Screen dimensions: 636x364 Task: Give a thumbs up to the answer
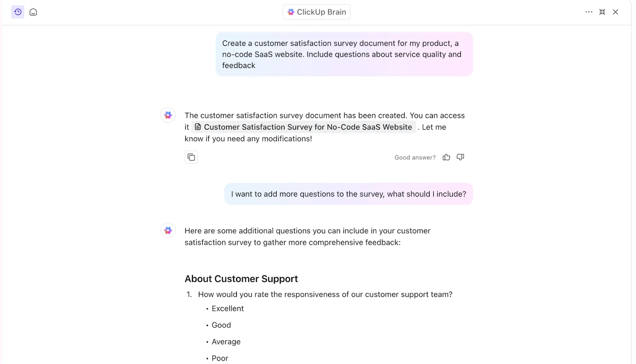pos(446,157)
